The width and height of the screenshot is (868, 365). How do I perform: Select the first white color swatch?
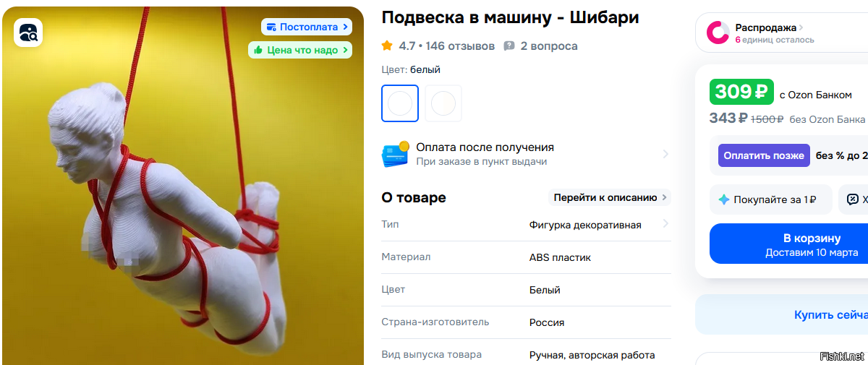(x=400, y=103)
